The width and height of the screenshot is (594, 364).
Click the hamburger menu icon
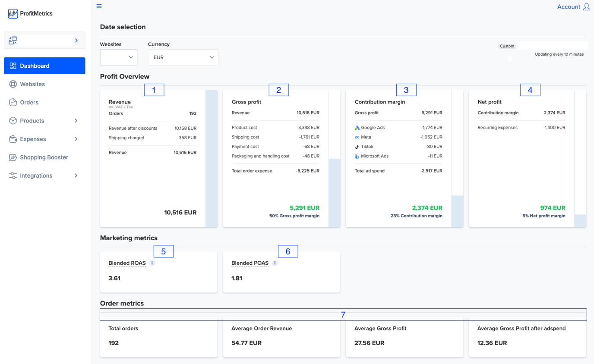click(99, 6)
